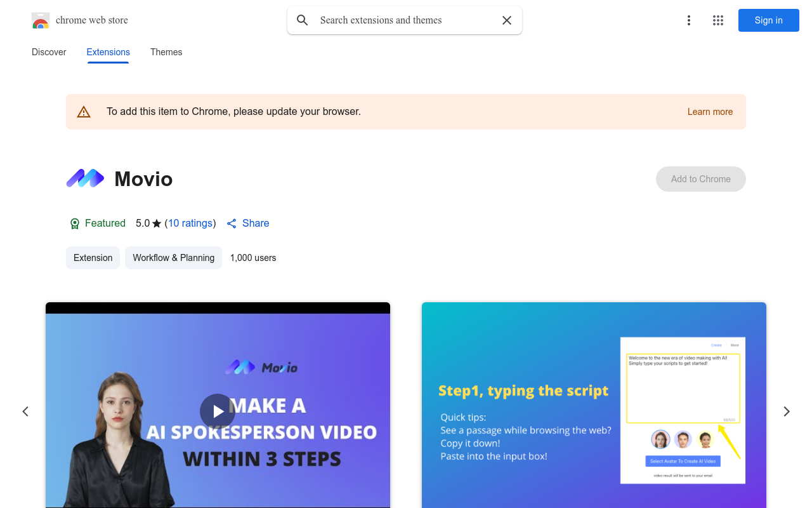Click the search magnifier icon
812x508 pixels.
[303, 20]
